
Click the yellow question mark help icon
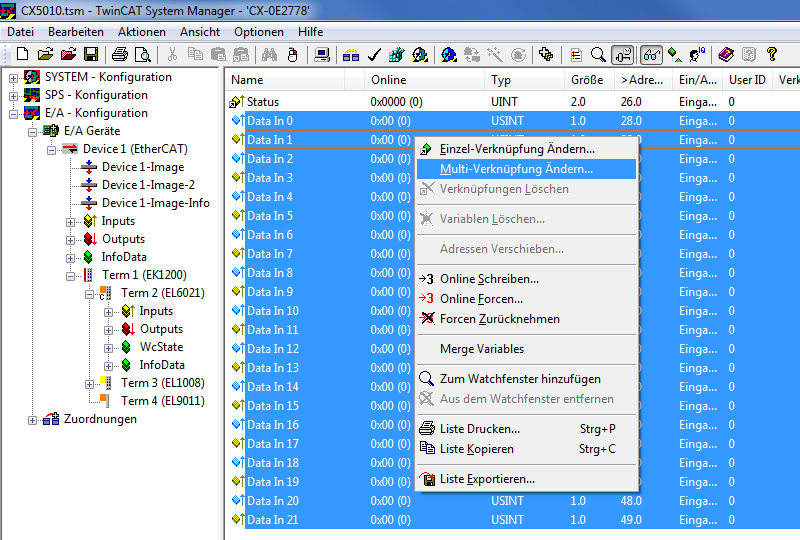771,54
